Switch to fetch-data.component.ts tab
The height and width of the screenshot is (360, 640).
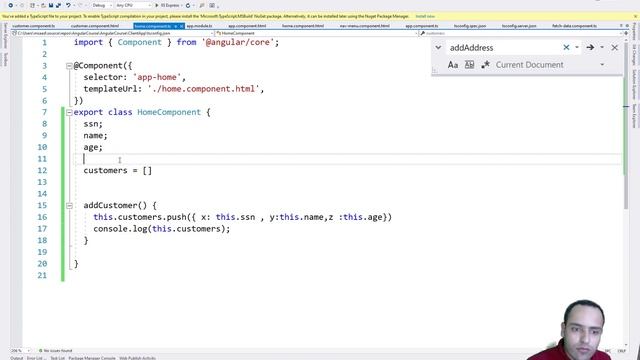(574, 26)
